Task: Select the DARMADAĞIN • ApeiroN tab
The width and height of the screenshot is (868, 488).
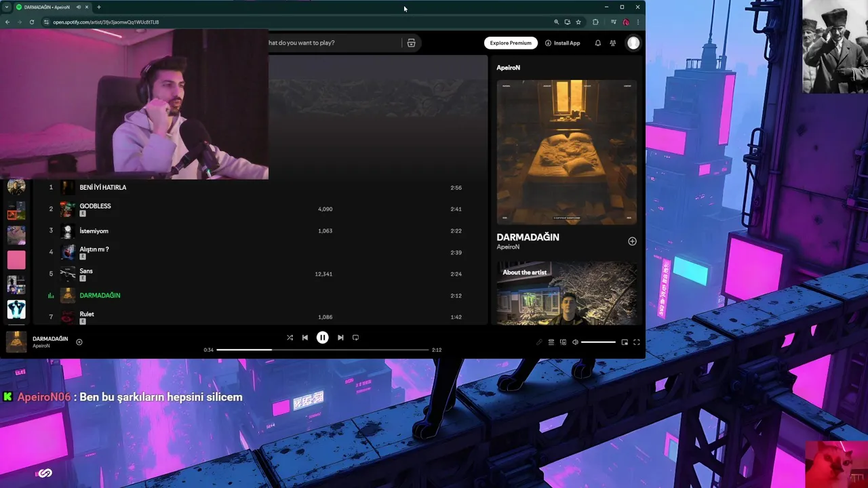Action: [x=53, y=7]
